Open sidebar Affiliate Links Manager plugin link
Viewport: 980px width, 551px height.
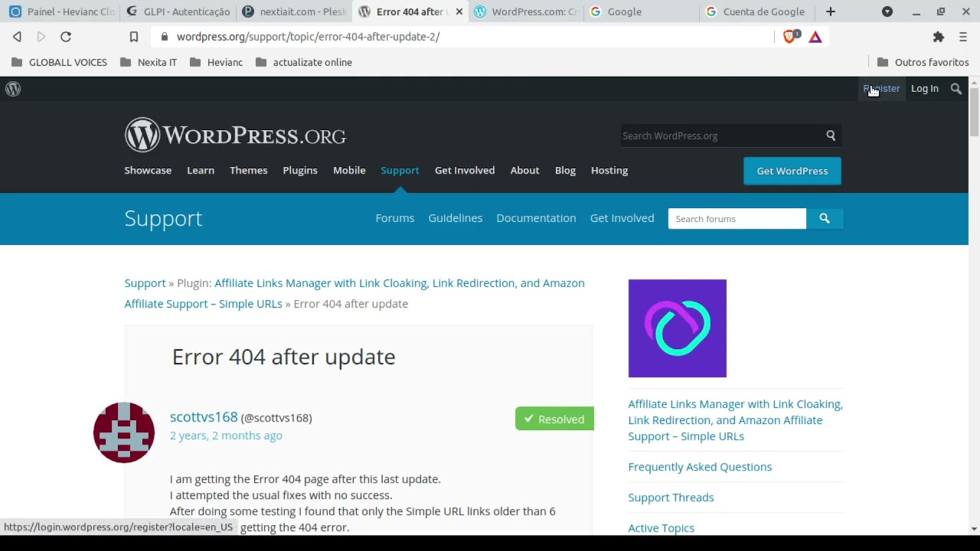[736, 420]
